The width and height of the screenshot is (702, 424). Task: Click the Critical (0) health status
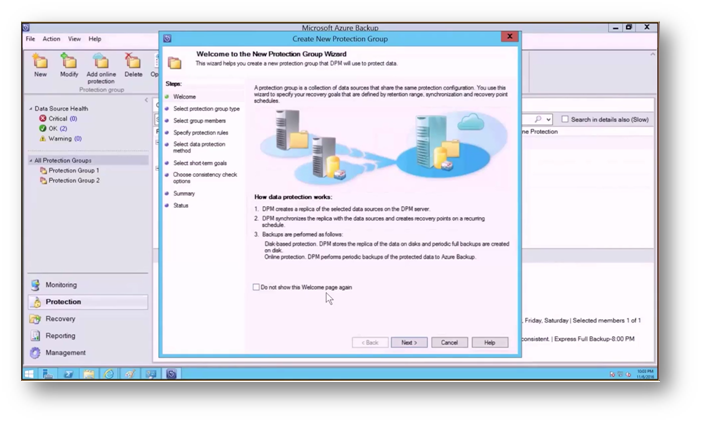pos(58,119)
